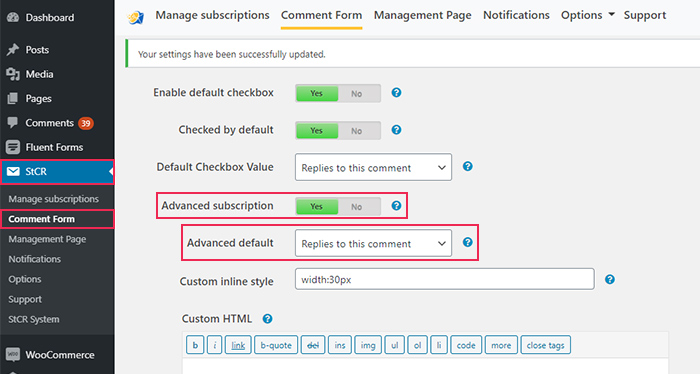Select the Comment Form tab
Viewport: 700px width, 374px height.
[321, 15]
